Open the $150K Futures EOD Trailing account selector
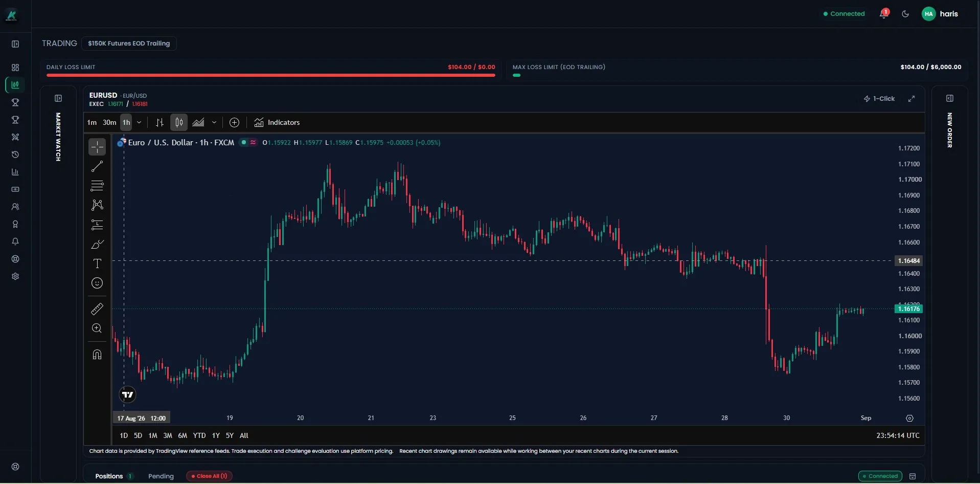Image resolution: width=980 pixels, height=484 pixels. point(129,43)
